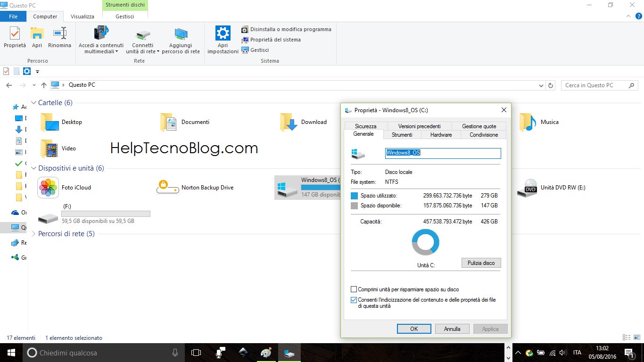Open the Hardware tab in Proprietà

(x=441, y=135)
